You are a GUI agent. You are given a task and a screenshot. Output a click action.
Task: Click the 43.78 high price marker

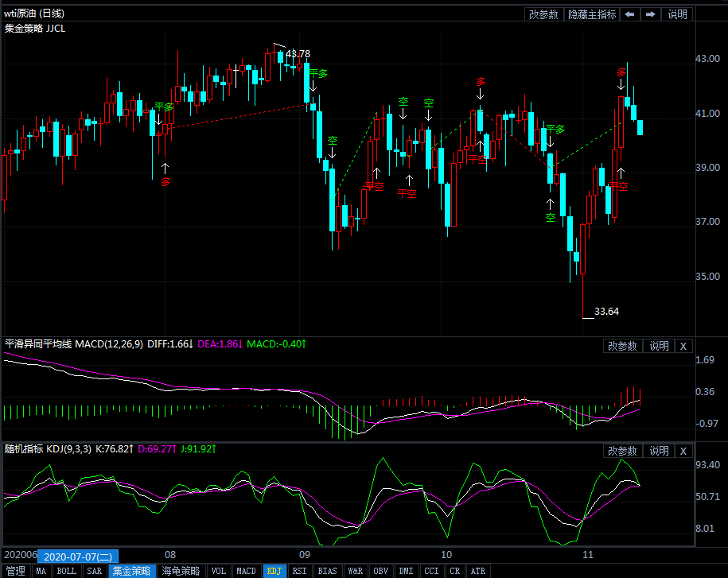click(298, 54)
